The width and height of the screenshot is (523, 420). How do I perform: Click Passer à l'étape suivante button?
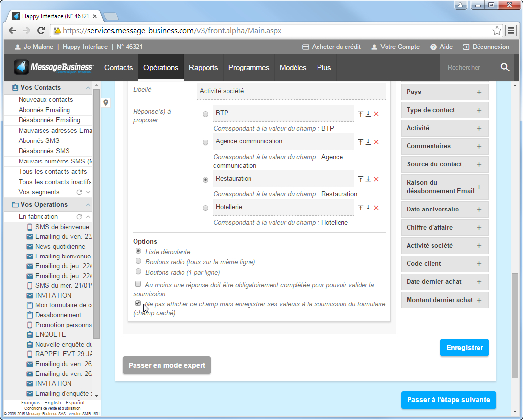[x=448, y=400]
